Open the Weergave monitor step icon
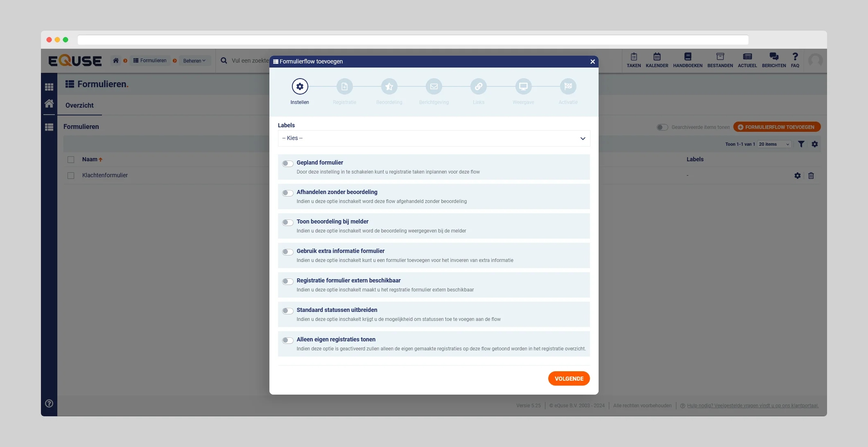This screenshot has width=868, height=447. (x=523, y=86)
